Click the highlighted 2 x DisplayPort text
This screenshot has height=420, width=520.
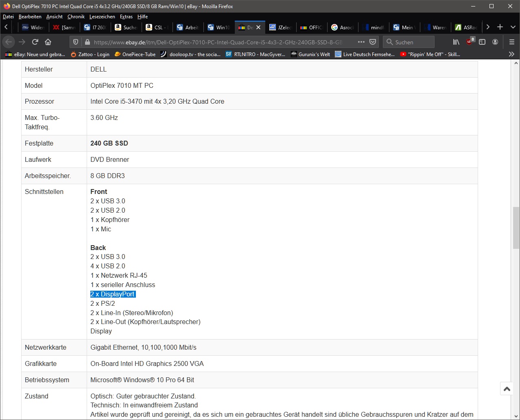pos(113,294)
